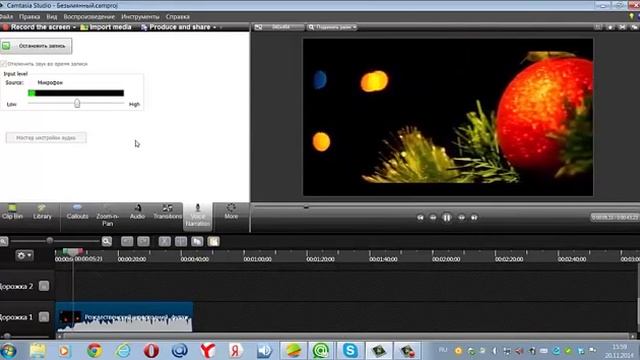Adjust the input level Low-High slider

77,104
